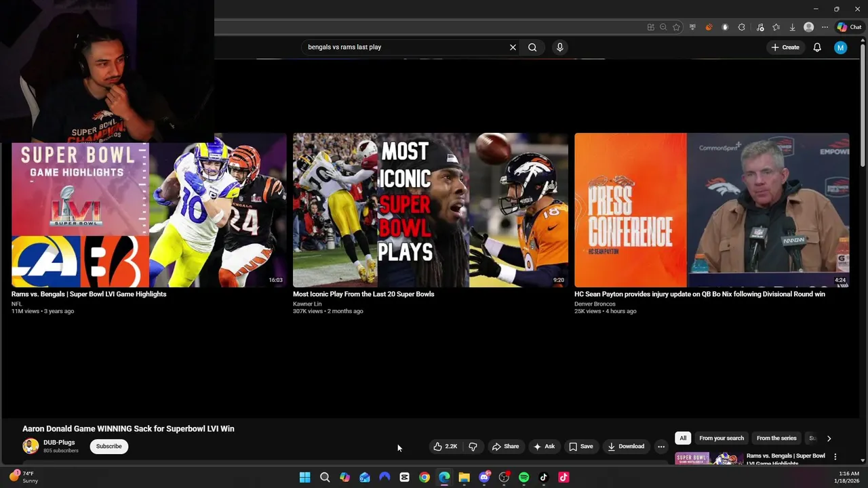Viewport: 868px width, 488px height.
Task: Select the 'From the series' chip
Action: point(776,438)
